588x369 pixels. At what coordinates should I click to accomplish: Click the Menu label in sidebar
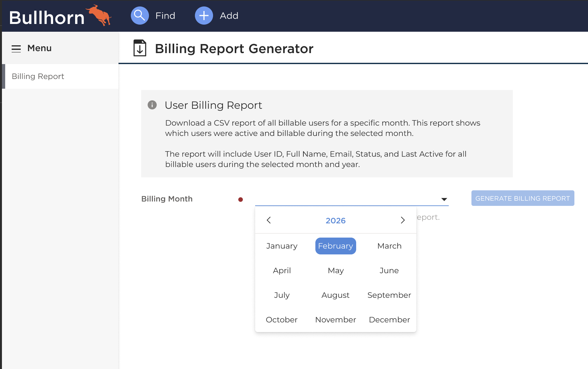pyautogui.click(x=40, y=48)
